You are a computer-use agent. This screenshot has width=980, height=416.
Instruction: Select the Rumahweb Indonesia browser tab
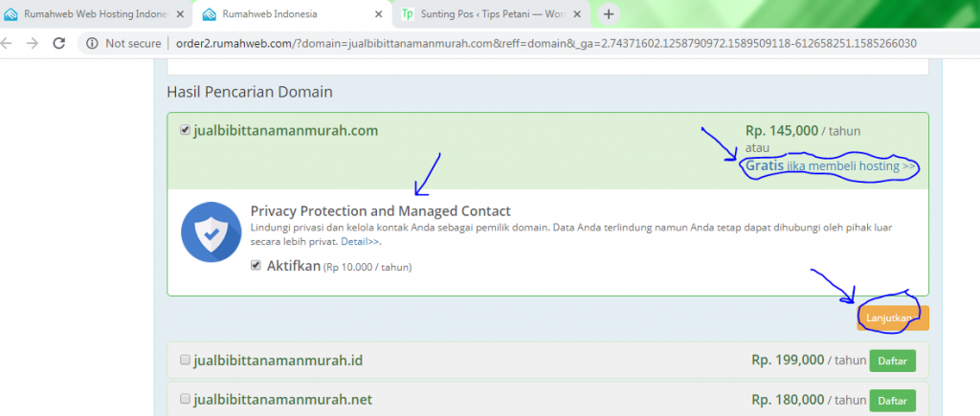click(291, 14)
